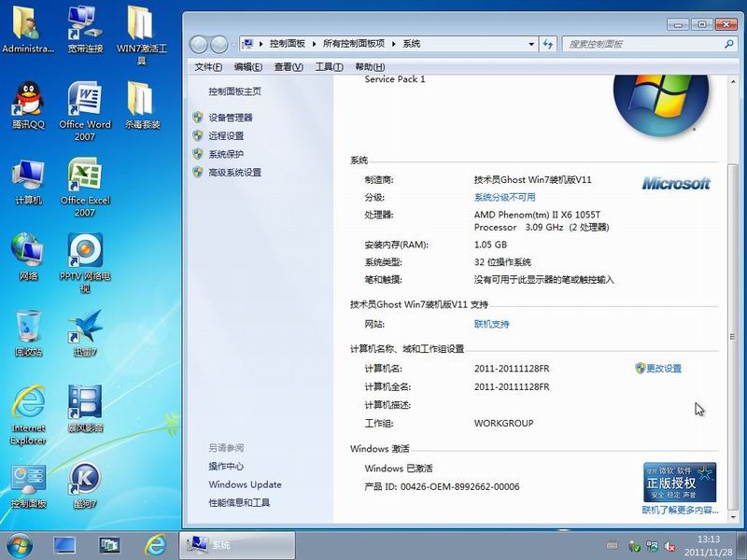Expand the arrow before 控制面板 breadcrumb
The height and width of the screenshot is (560, 747).
pyautogui.click(x=261, y=44)
